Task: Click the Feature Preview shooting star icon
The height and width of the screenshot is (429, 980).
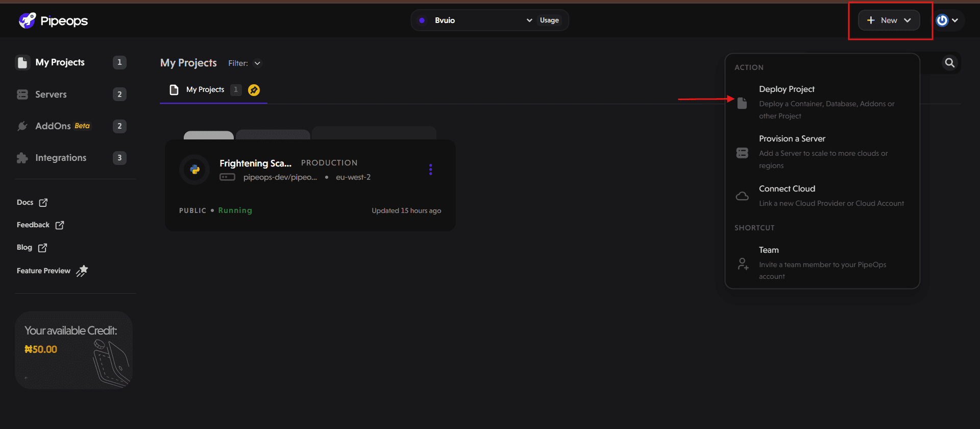Action: point(82,271)
